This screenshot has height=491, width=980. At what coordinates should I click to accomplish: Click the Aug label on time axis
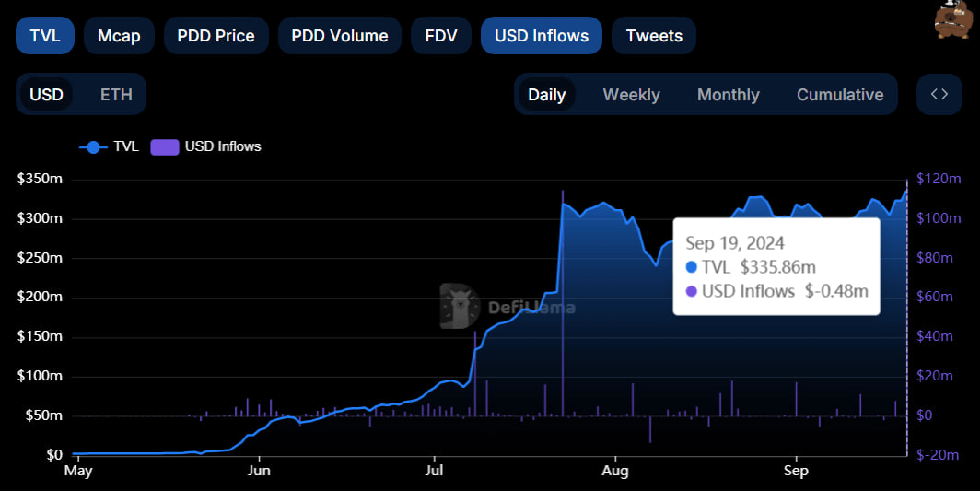[x=614, y=472]
